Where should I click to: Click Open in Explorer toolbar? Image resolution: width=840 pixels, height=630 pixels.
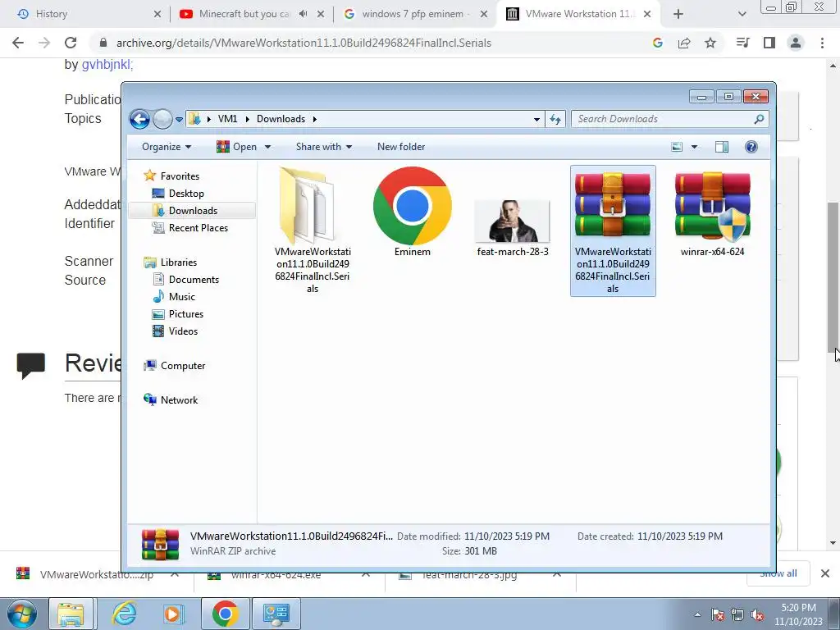(x=236, y=147)
